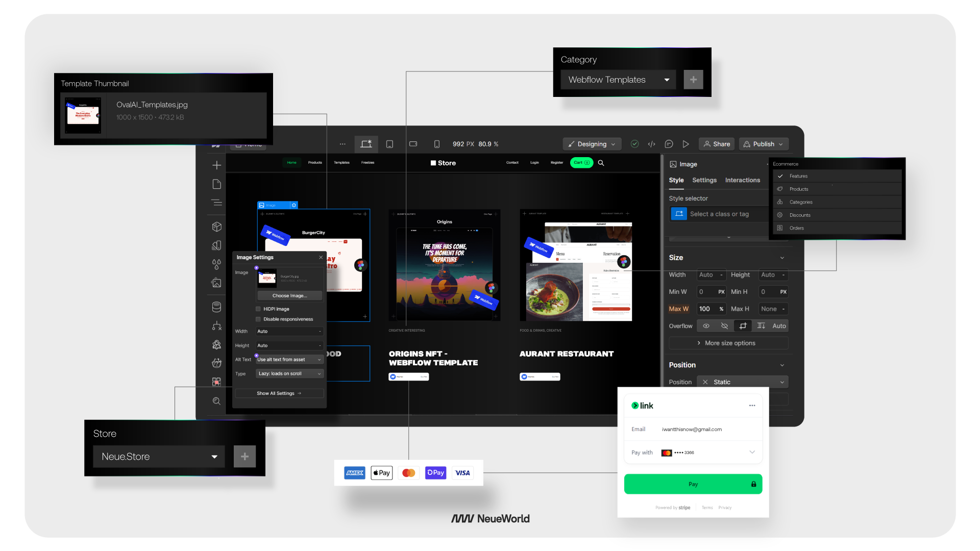Open the Style manager droplets icon
980x551 pixels.
(x=216, y=264)
